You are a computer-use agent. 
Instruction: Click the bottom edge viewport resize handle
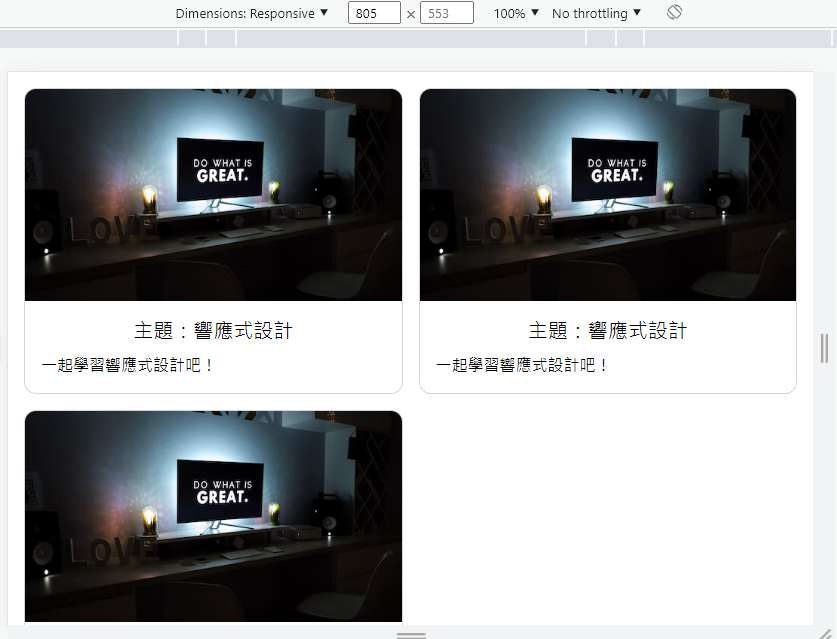[411, 635]
